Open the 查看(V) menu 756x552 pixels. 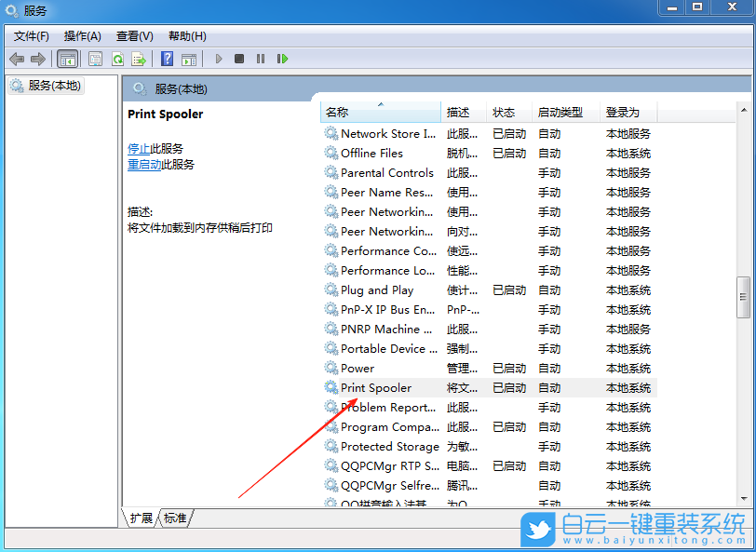pyautogui.click(x=133, y=36)
